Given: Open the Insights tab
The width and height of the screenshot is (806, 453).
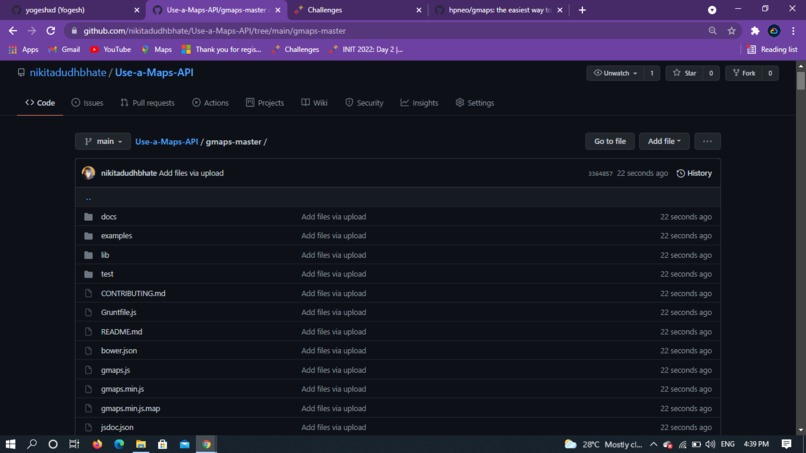Looking at the screenshot, I should 419,103.
